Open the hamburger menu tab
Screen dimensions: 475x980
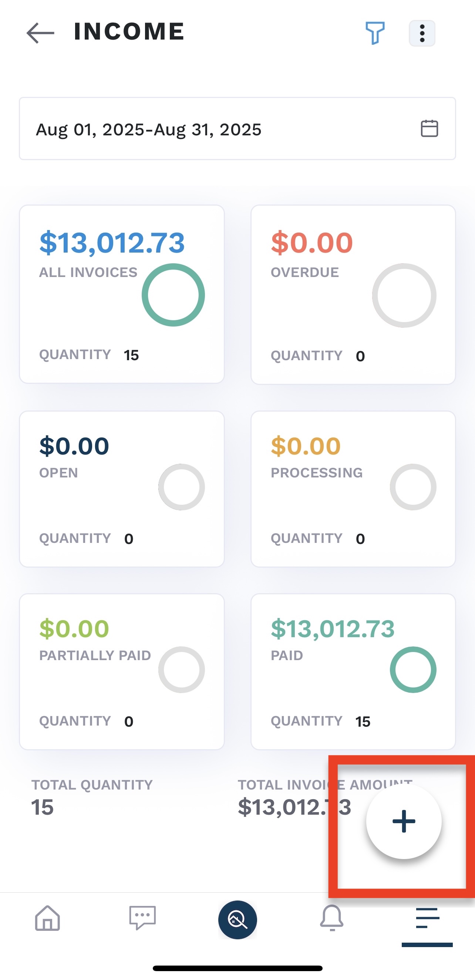click(x=427, y=918)
